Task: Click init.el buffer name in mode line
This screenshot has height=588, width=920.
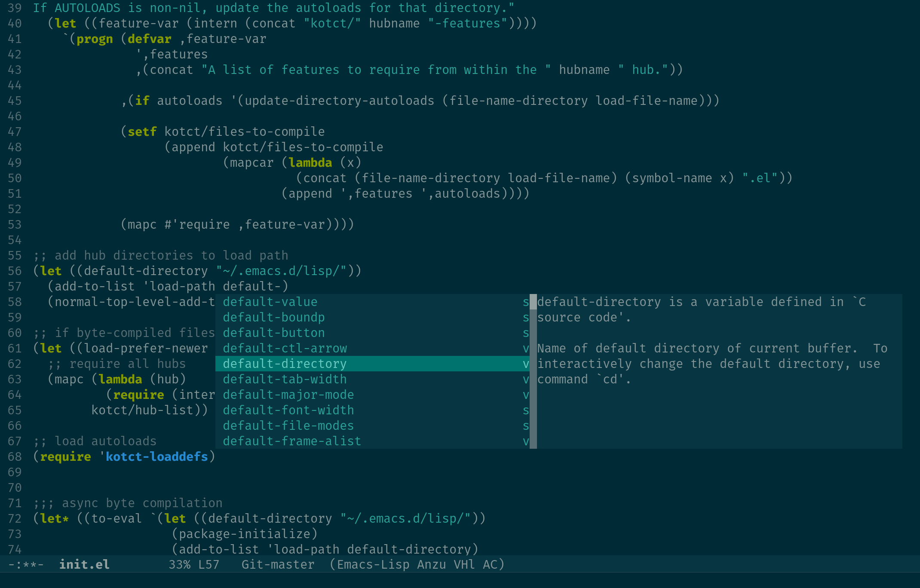Action: [84, 564]
